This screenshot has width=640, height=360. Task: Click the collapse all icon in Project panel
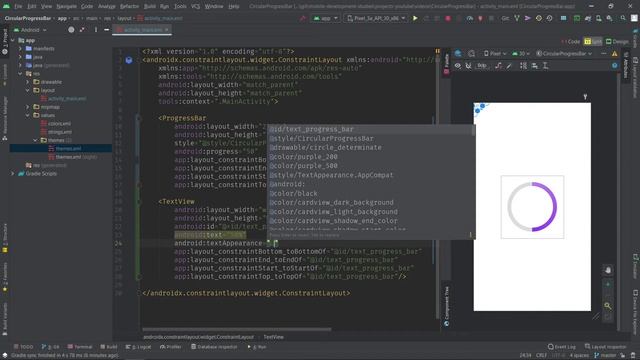[82, 30]
